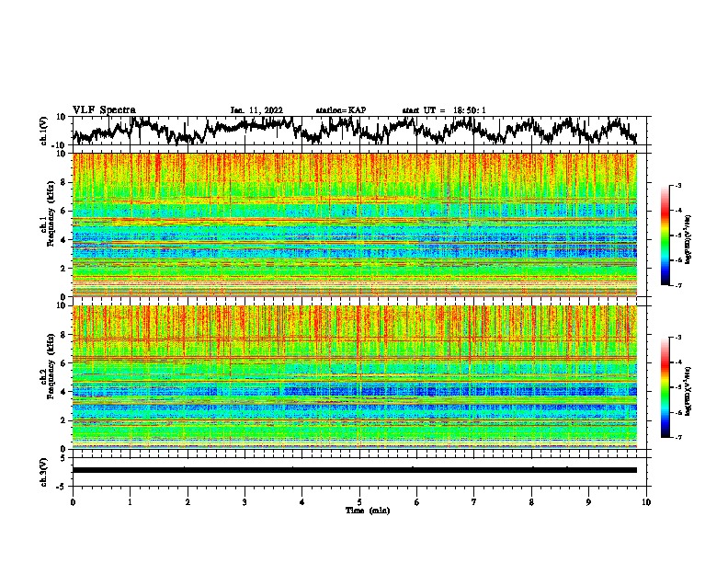Click the "8" kHz tick on ch.1 spectrogram axis
728x563 pixels.
(64, 182)
